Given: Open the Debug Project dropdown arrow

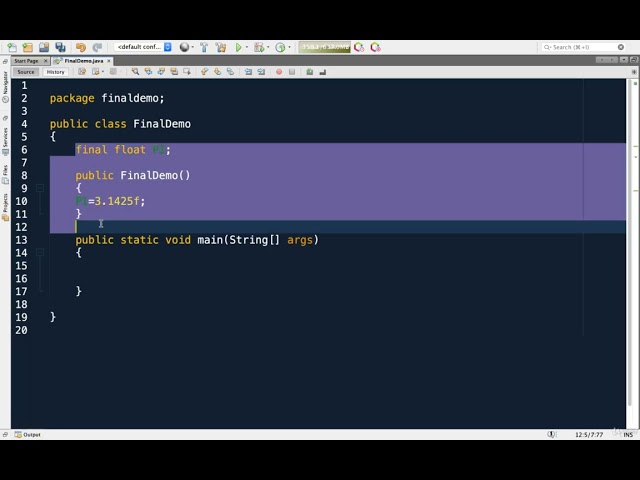Looking at the screenshot, I should [268, 47].
